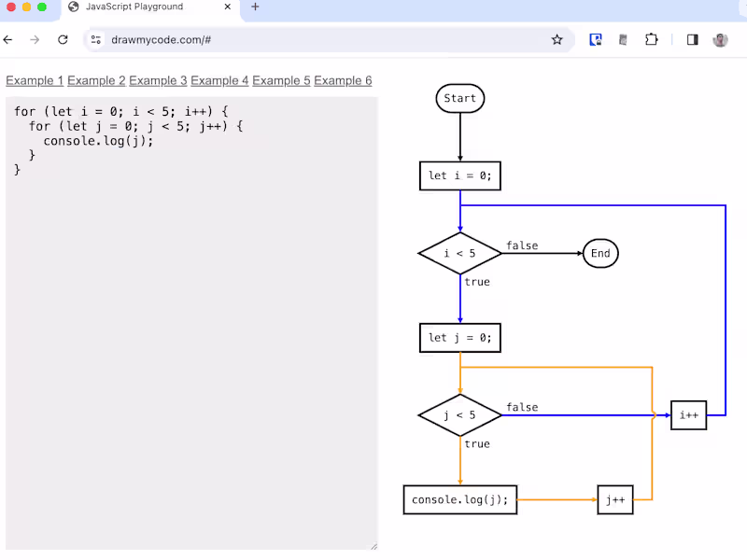
Task: Bookmark this page with the star
Action: pyautogui.click(x=557, y=40)
